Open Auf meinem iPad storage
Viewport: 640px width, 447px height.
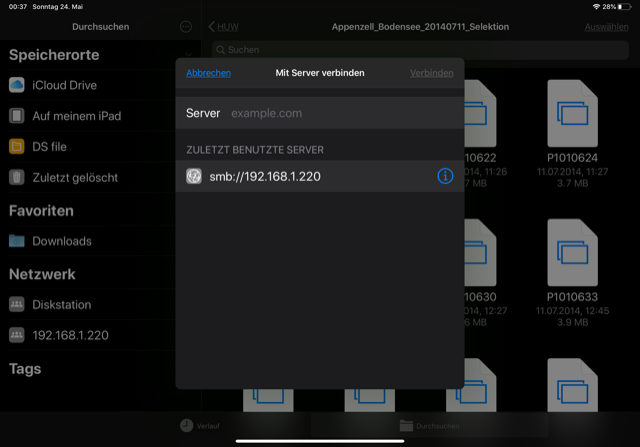76,116
